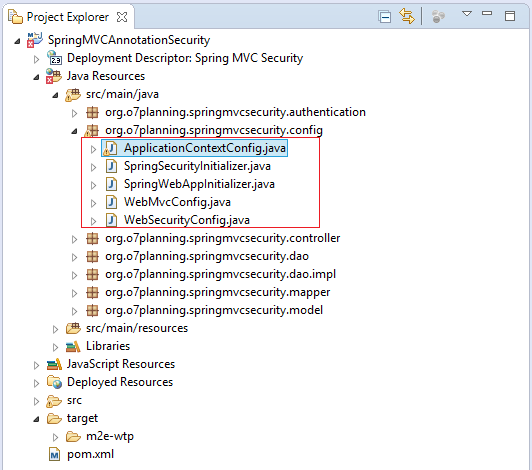Viewport: 532px width, 470px height.
Task: Minimize the Project Explorer view
Action: [x=487, y=14]
